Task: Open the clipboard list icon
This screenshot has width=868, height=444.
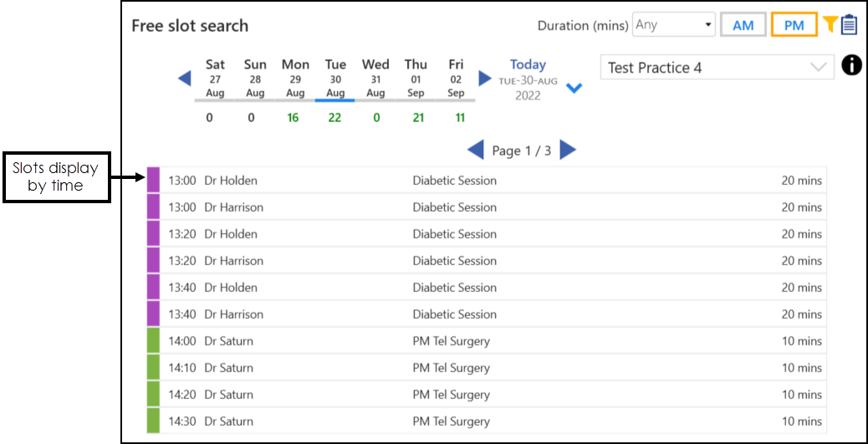Action: 849,25
